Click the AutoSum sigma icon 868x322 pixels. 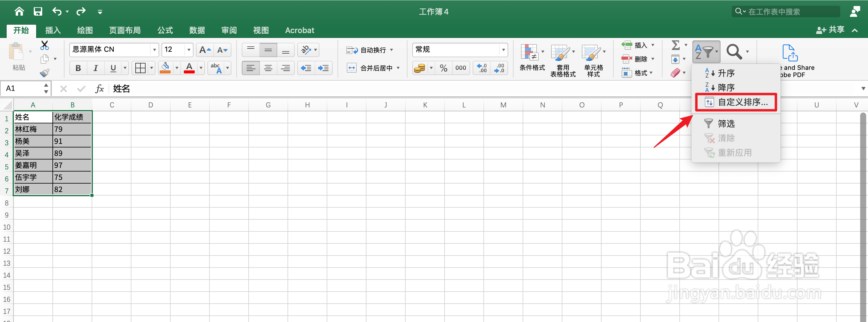[676, 45]
